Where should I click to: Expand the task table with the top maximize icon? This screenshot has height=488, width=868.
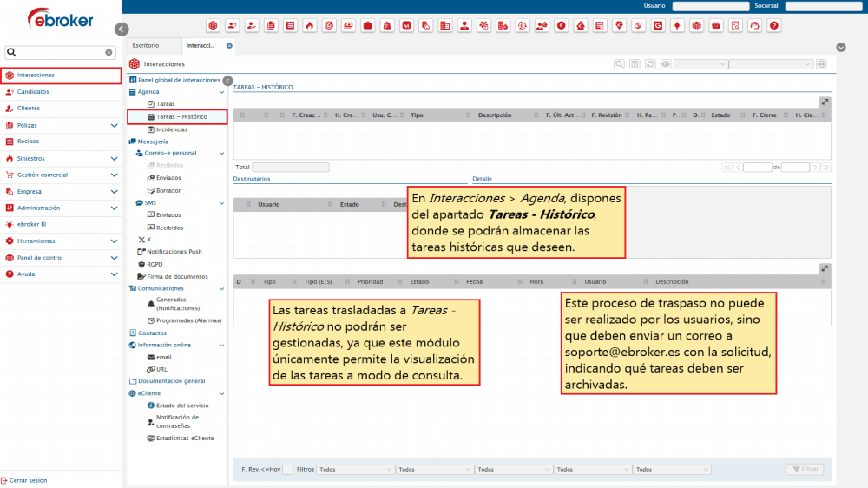click(x=825, y=102)
